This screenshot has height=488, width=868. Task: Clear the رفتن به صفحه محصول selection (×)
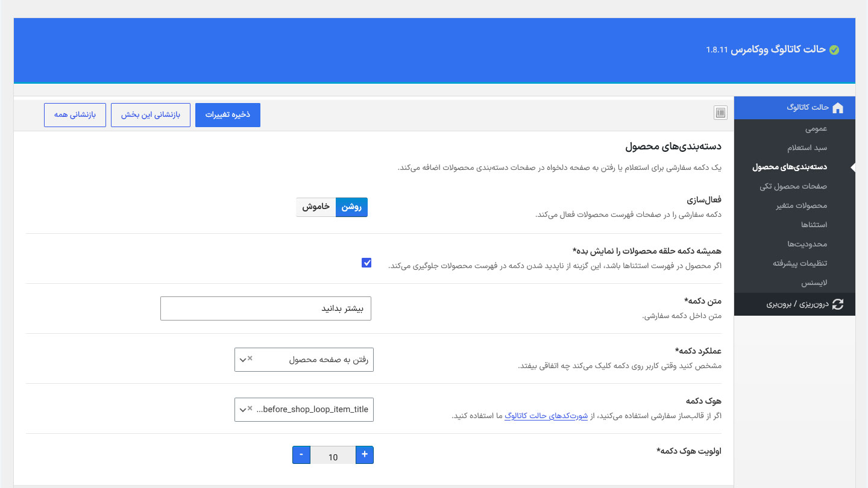(x=250, y=358)
